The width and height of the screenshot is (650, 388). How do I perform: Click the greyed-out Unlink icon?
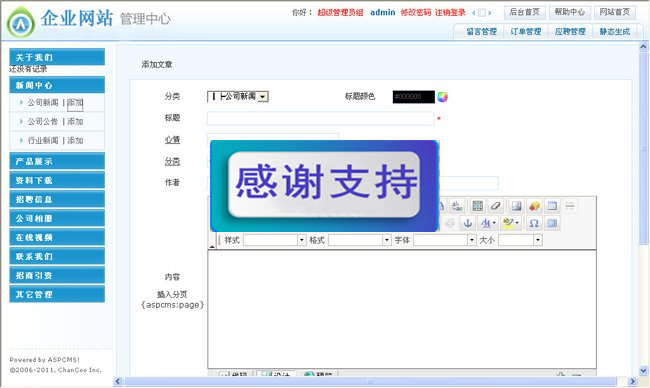[450, 223]
